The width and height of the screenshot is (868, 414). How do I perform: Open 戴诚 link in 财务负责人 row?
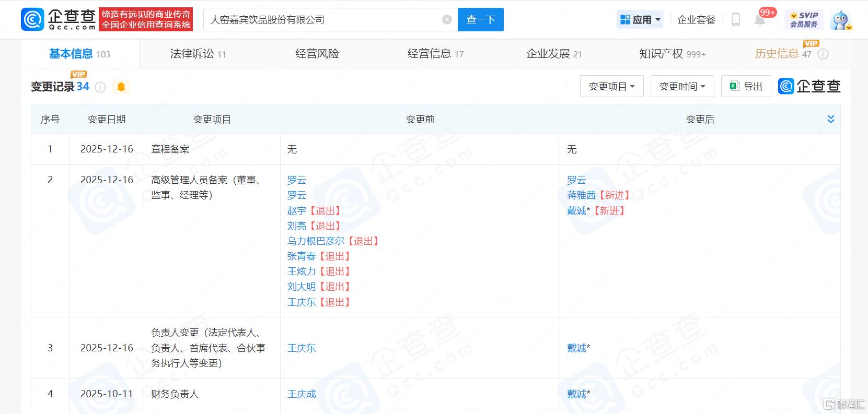coord(578,394)
